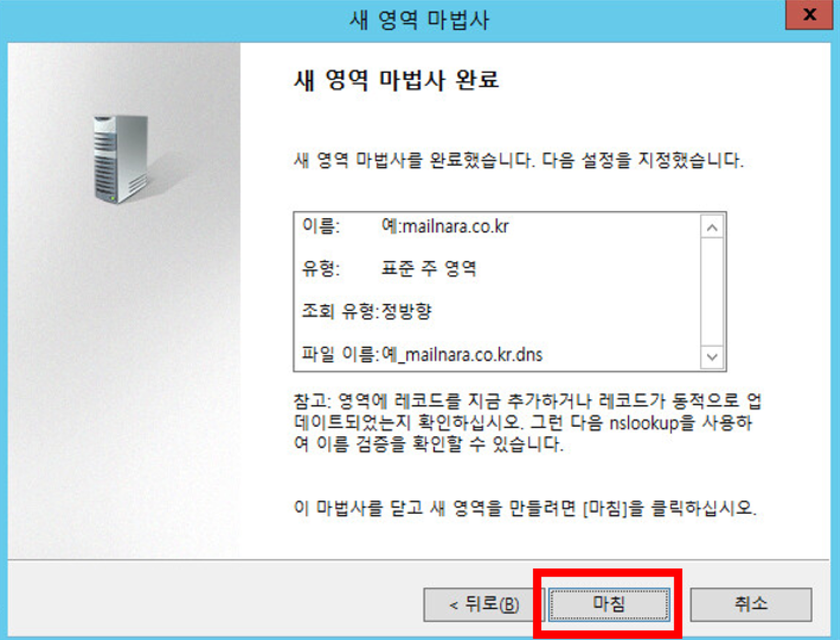Click the 이름: label in the summary
Screen dimensions: 840x640
pyautogui.click(x=321, y=226)
